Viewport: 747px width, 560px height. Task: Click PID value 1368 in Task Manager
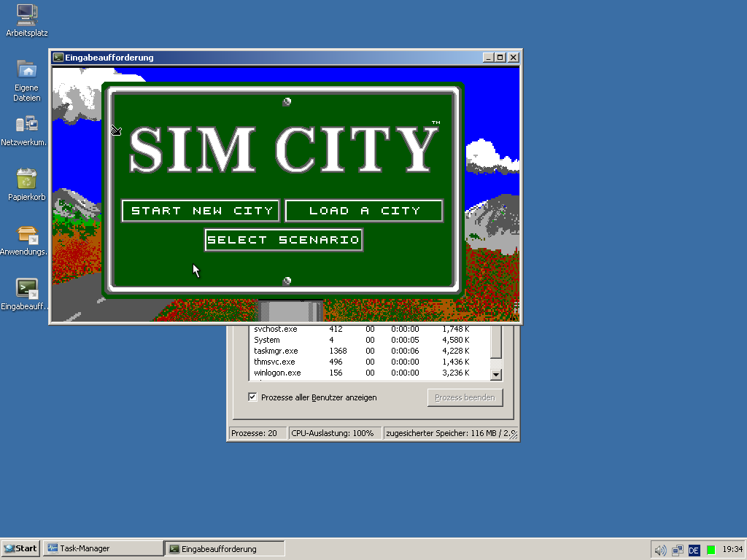338,351
